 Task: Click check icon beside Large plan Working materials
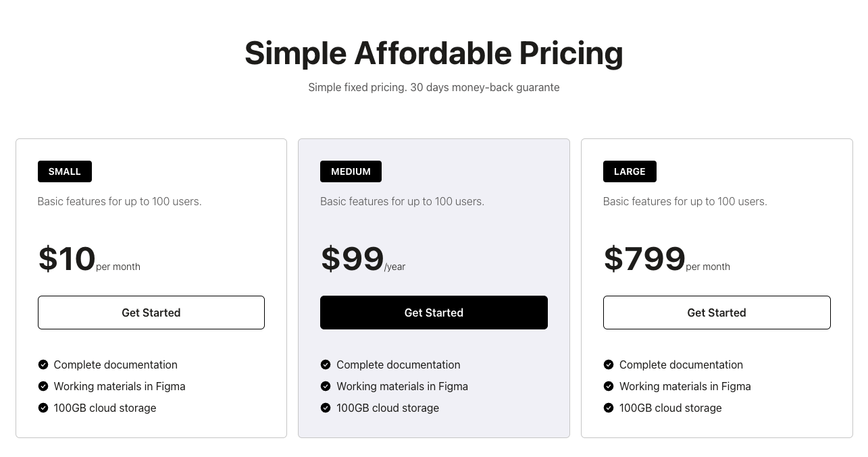609,386
